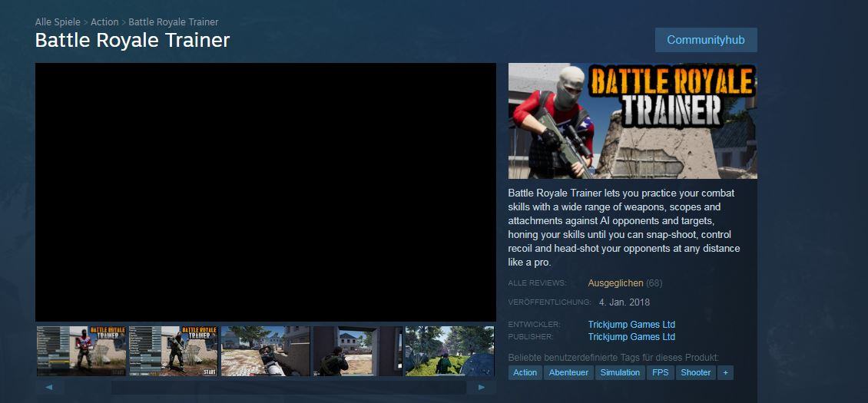
Task: Select the Shooter tag
Action: (696, 372)
